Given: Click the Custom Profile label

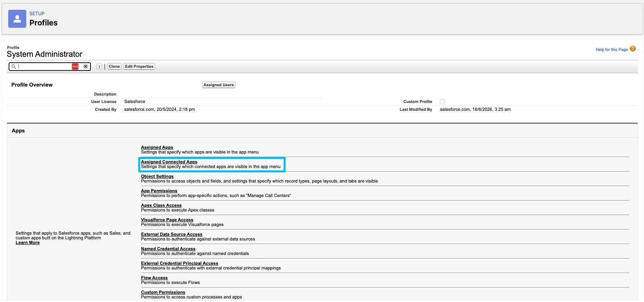Looking at the screenshot, I should [418, 102].
